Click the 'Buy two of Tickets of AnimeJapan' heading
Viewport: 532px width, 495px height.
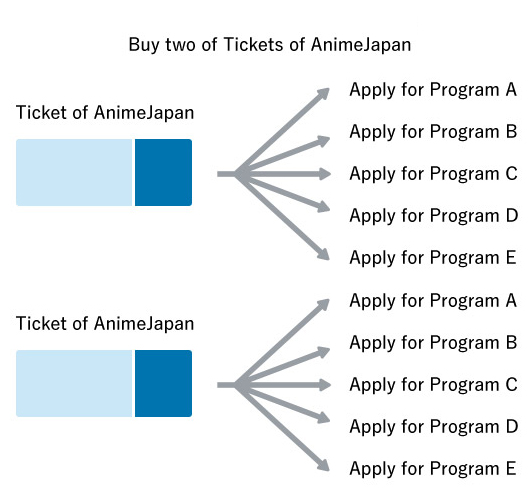tap(270, 45)
